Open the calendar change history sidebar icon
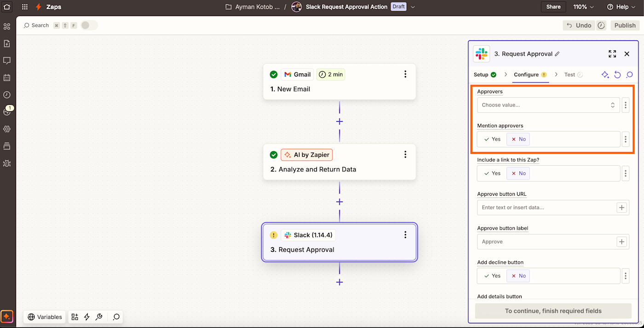Viewport: 644px width, 328px height. (6, 78)
